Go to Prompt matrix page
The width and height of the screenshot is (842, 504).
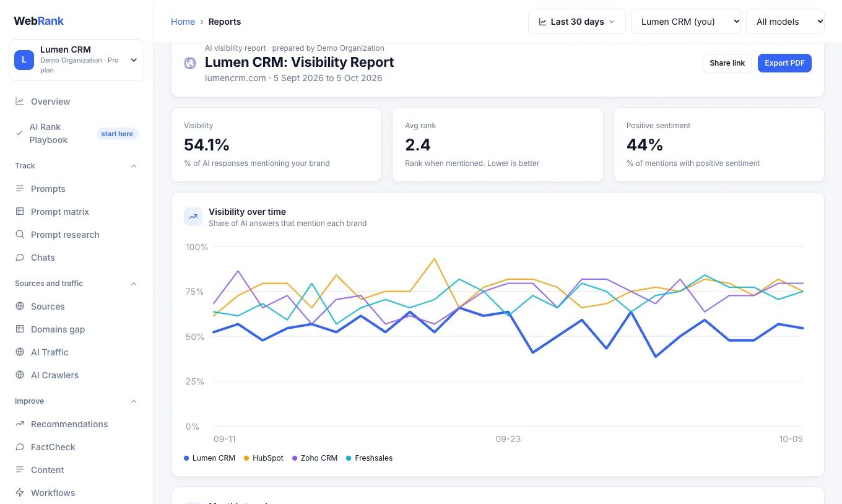click(76, 212)
